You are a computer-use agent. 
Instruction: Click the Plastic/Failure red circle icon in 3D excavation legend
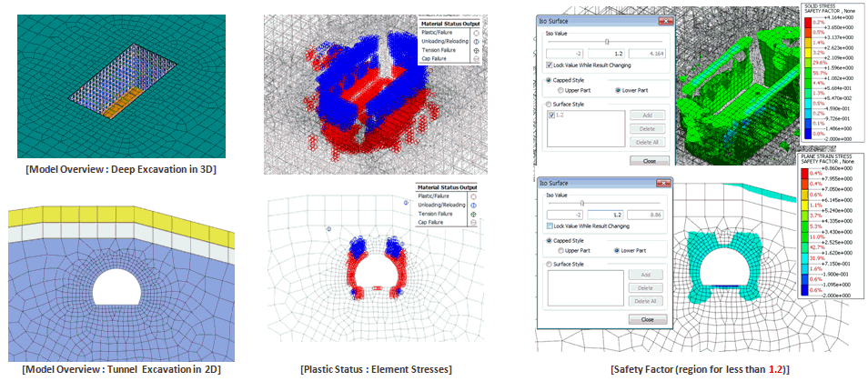tap(476, 32)
